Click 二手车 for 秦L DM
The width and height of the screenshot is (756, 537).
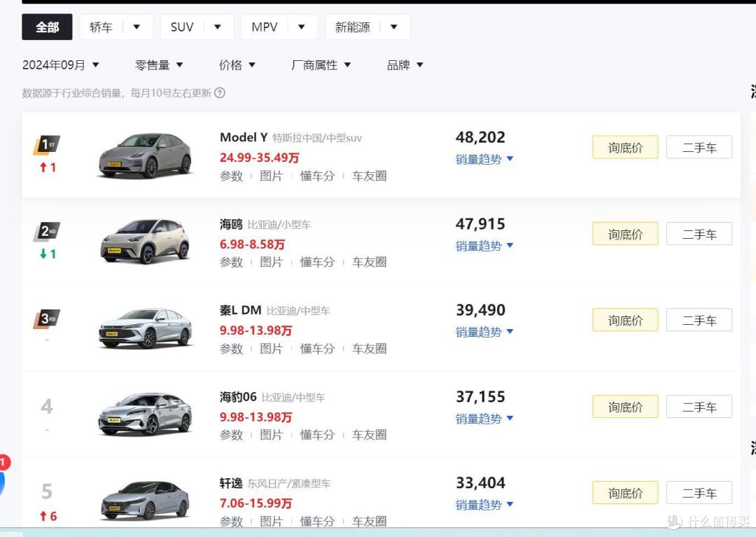tap(699, 320)
